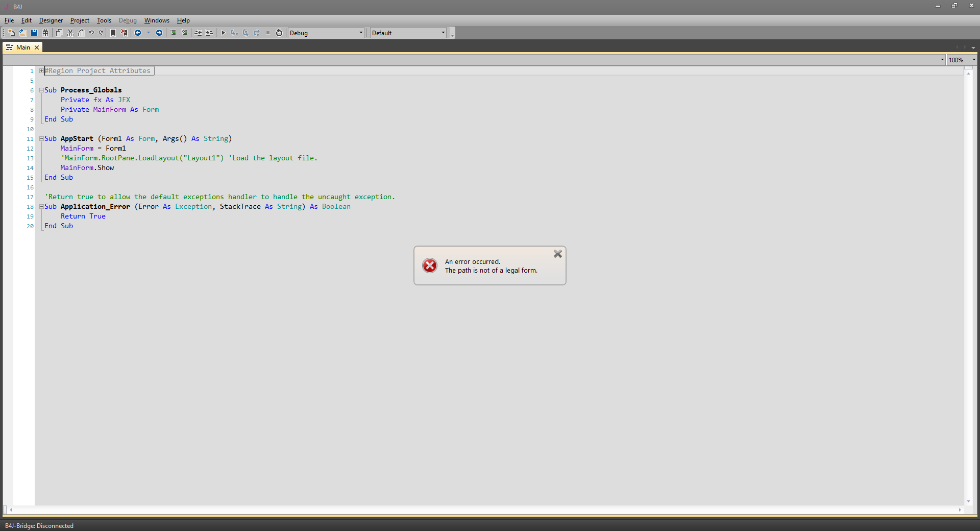Close the Main tab
Image resolution: width=980 pixels, height=531 pixels.
[37, 47]
